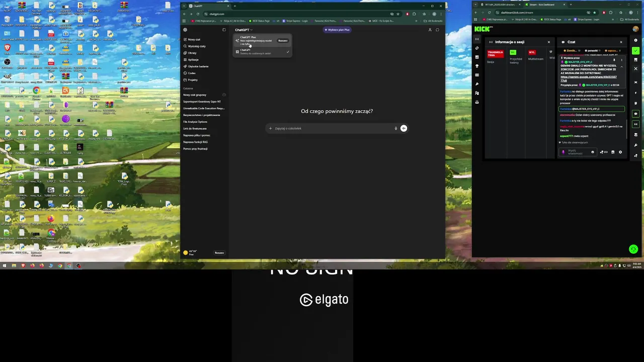
Task: Open the Kick profile avatar menu
Action: [x=636, y=29]
